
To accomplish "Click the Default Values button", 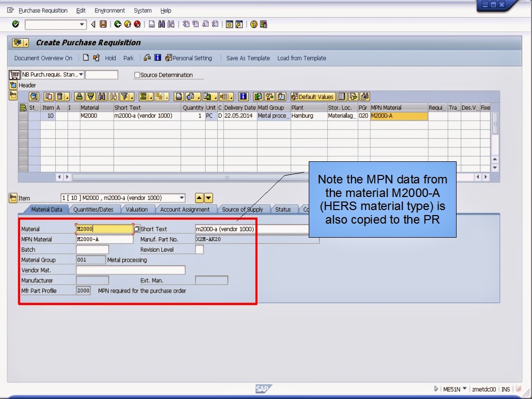I will 312,96.
